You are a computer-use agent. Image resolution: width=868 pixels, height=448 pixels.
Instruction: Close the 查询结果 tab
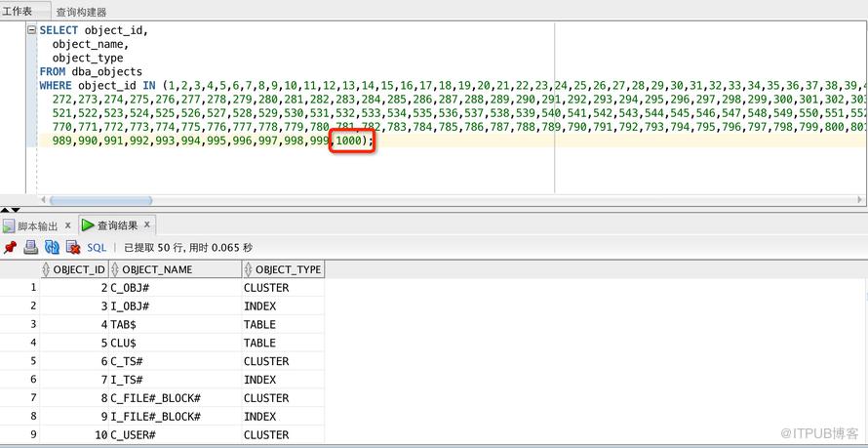[147, 224]
